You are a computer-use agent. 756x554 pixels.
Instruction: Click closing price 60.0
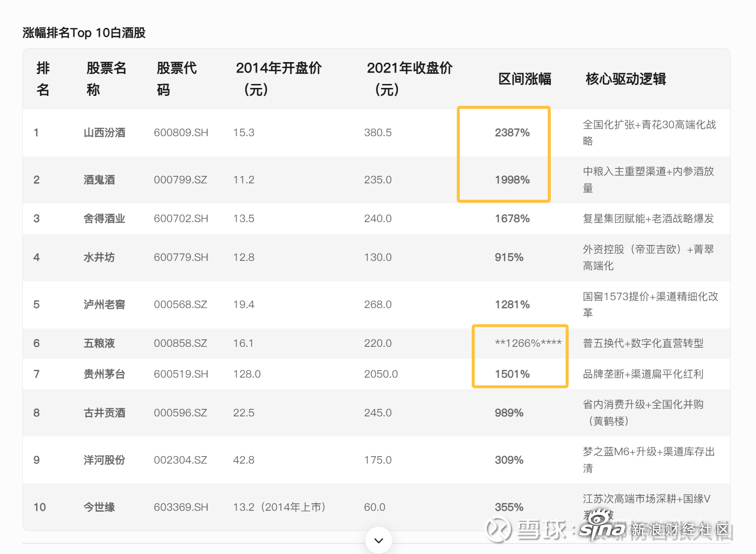click(375, 507)
